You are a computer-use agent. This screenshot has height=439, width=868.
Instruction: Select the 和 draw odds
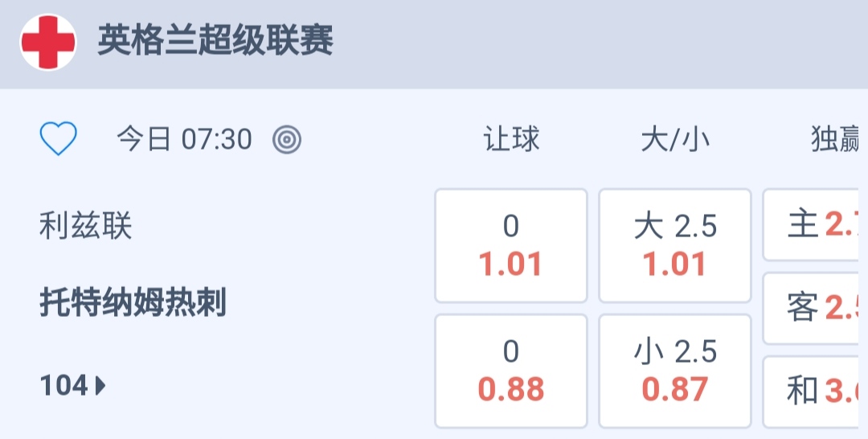pyautogui.click(x=815, y=392)
